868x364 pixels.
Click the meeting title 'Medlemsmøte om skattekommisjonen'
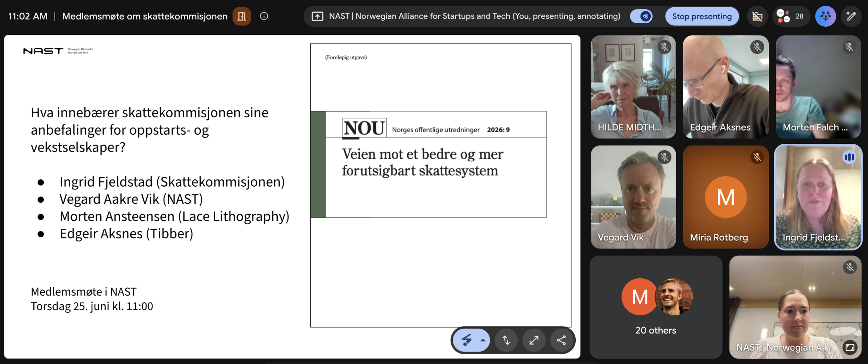pos(145,16)
